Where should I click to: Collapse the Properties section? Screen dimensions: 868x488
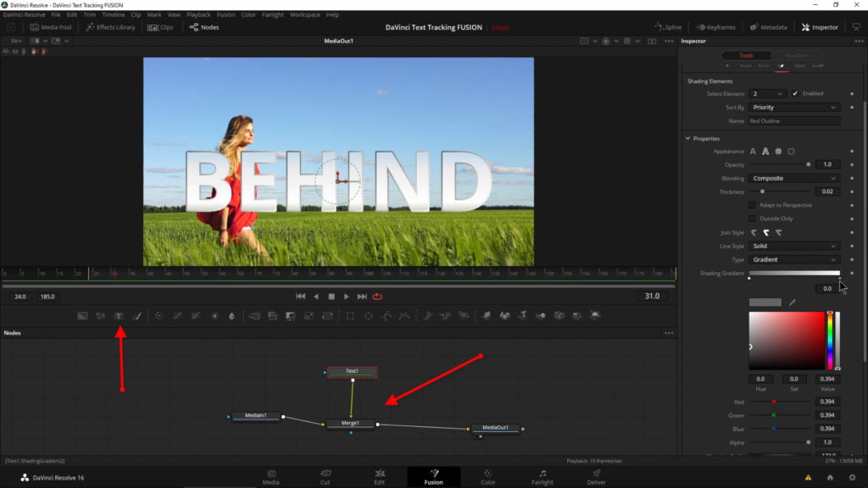tap(688, 138)
